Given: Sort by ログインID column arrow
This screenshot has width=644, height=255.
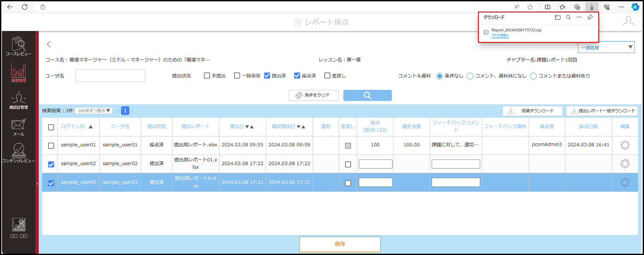Looking at the screenshot, I should click(90, 127).
